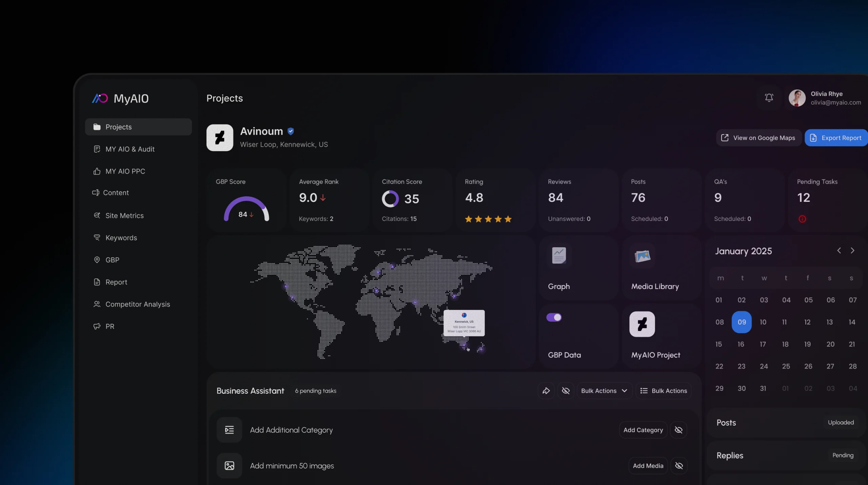This screenshot has width=868, height=485.
Task: Open the PR section
Action: pyautogui.click(x=138, y=326)
